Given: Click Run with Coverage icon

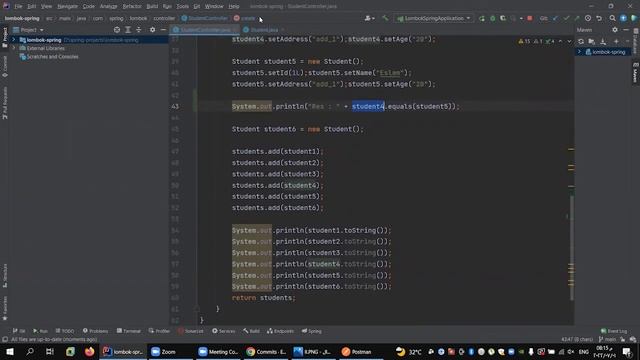Looking at the screenshot, I should click(x=503, y=18).
